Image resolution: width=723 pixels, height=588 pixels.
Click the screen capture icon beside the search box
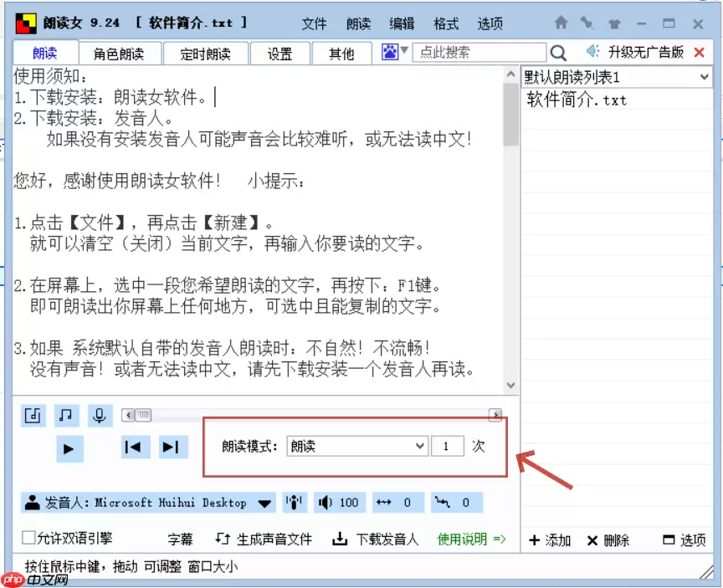390,52
